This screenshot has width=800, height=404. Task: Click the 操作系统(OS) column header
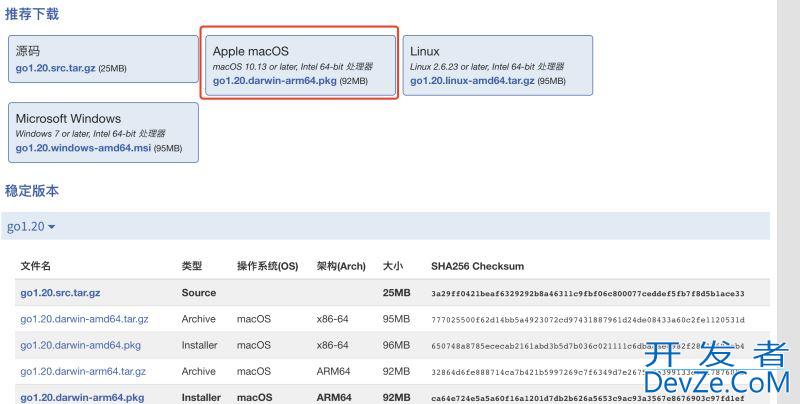[267, 266]
